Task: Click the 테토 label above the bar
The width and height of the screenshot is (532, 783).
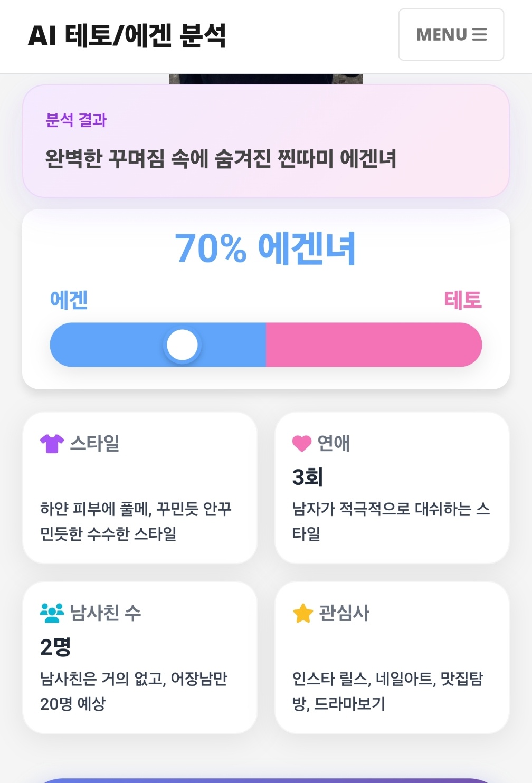Action: tap(463, 300)
